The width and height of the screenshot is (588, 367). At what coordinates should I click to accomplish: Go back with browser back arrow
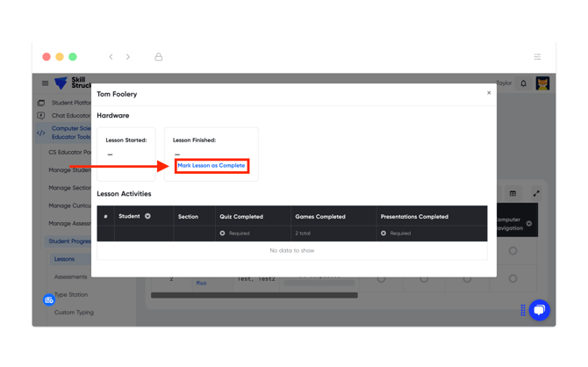point(111,57)
